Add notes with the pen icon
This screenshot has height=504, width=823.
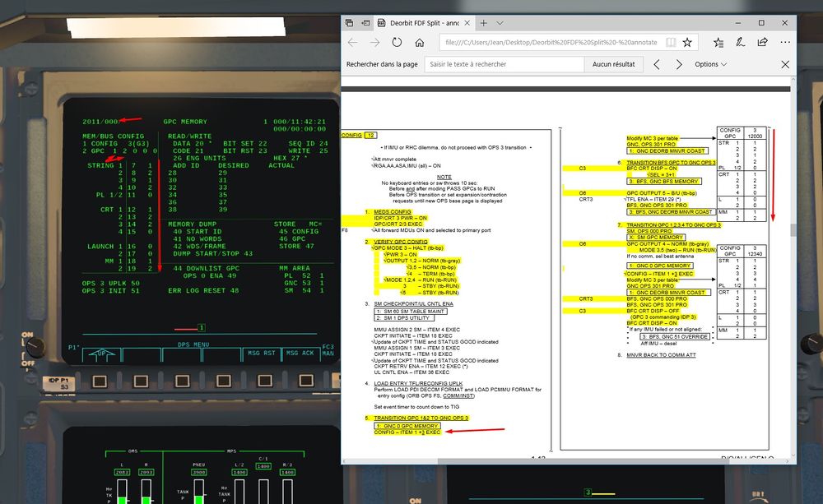coord(741,43)
